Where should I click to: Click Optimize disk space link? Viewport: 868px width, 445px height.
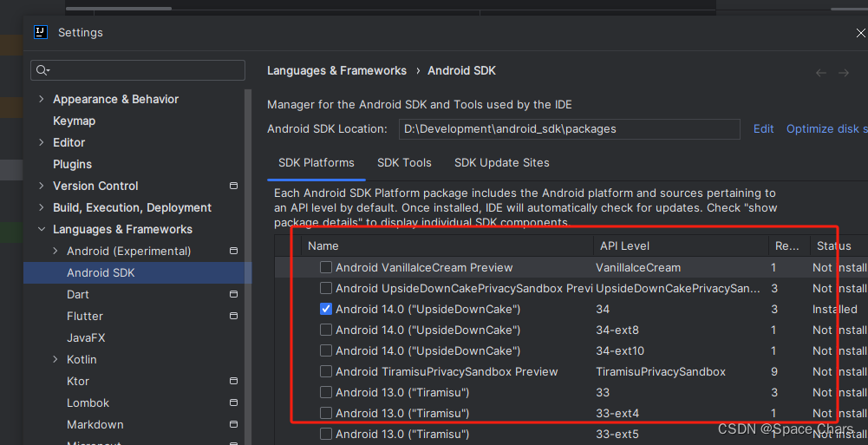click(826, 129)
